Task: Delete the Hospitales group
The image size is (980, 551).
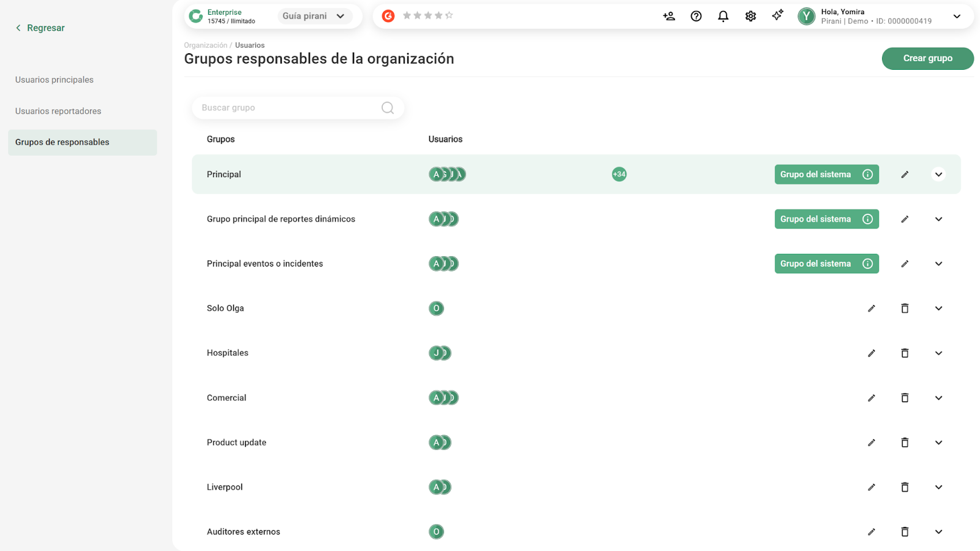Action: click(x=905, y=353)
